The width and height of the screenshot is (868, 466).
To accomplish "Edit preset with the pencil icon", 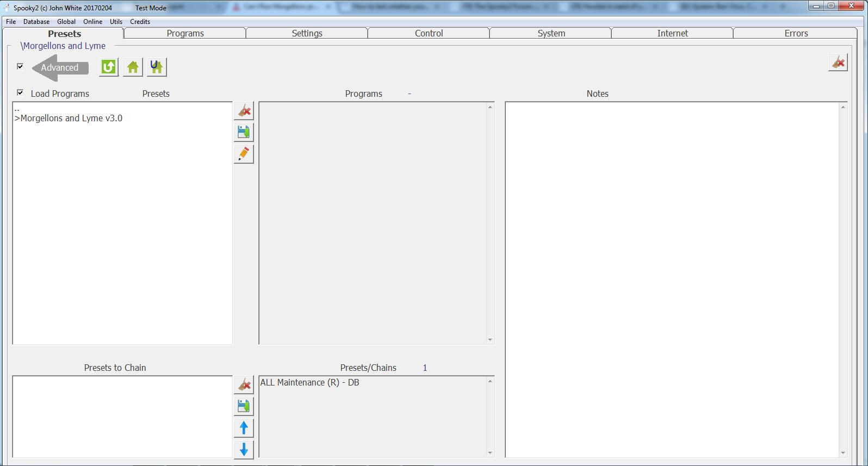I will [x=244, y=154].
